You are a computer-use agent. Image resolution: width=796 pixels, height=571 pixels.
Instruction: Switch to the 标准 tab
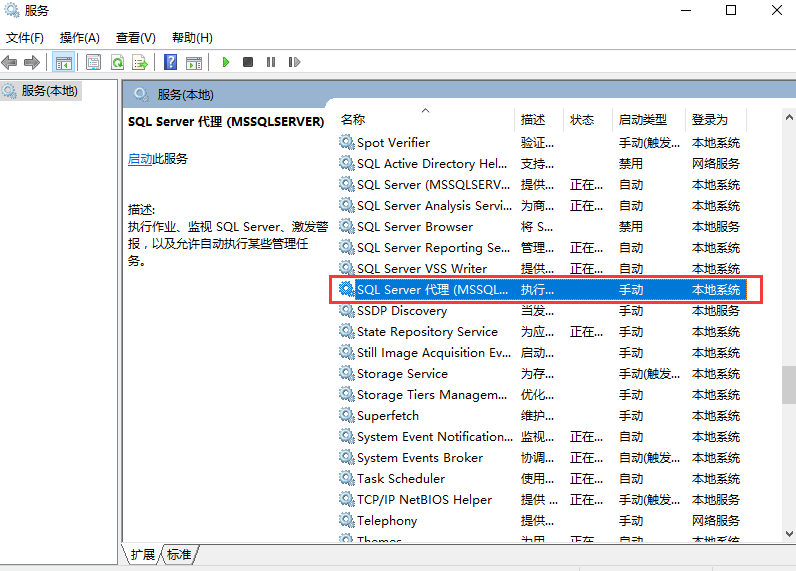[x=179, y=555]
